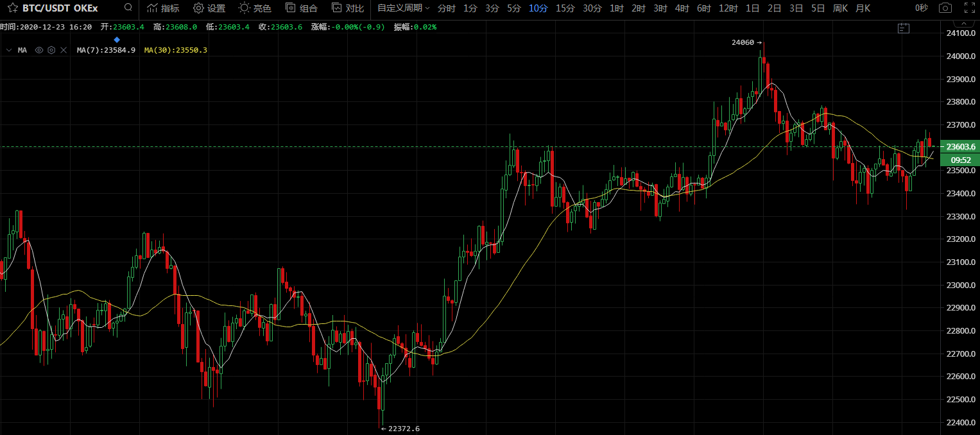980x435 pixels.
Task: Click the 23000.0 price axis label
Action: point(961,285)
